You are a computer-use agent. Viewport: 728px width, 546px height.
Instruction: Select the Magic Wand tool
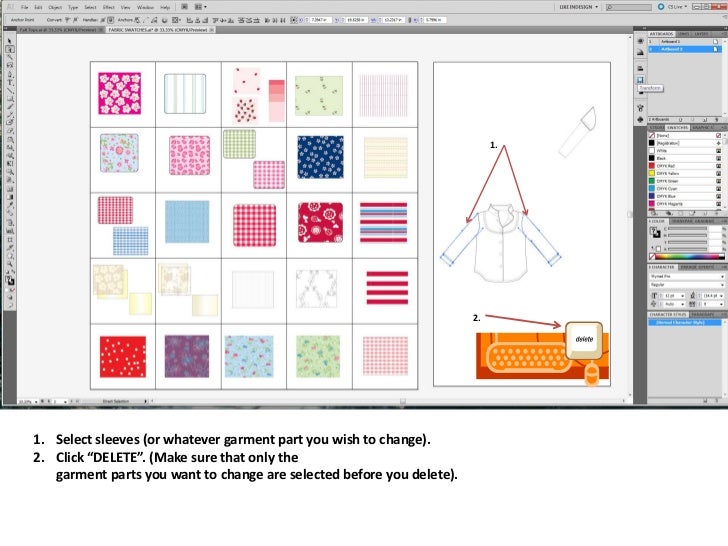tap(10, 58)
